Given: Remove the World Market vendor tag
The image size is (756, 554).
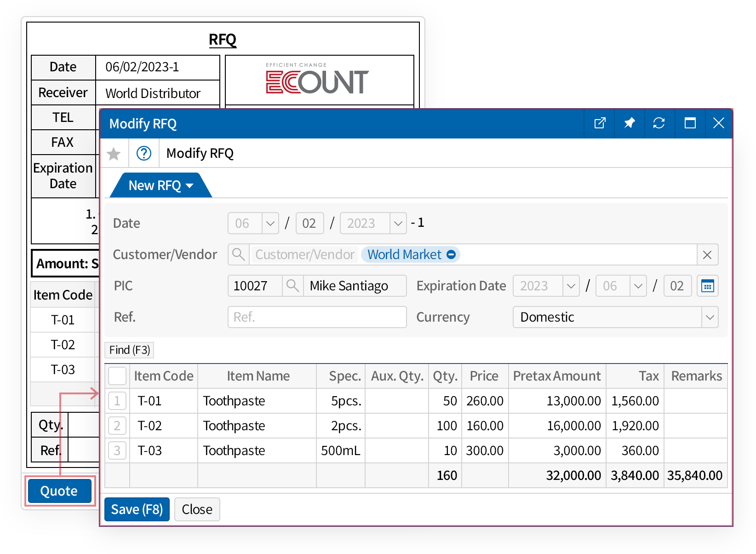Looking at the screenshot, I should tap(452, 254).
